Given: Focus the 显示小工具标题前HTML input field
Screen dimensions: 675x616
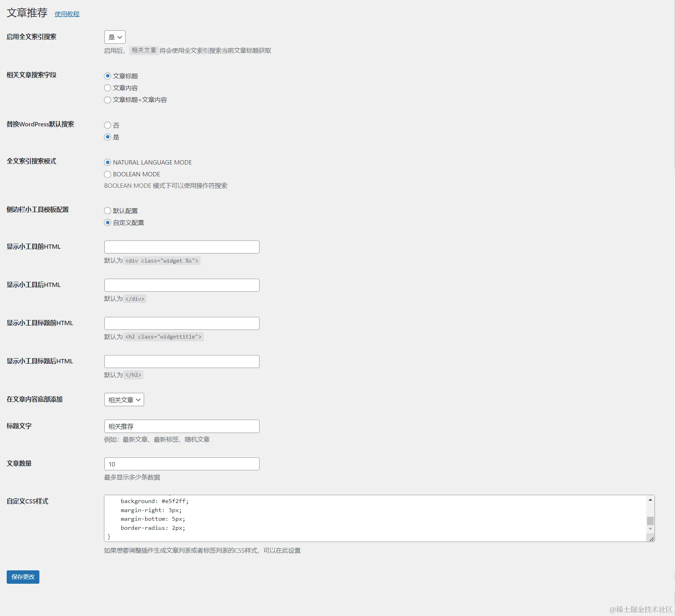Looking at the screenshot, I should coord(182,323).
